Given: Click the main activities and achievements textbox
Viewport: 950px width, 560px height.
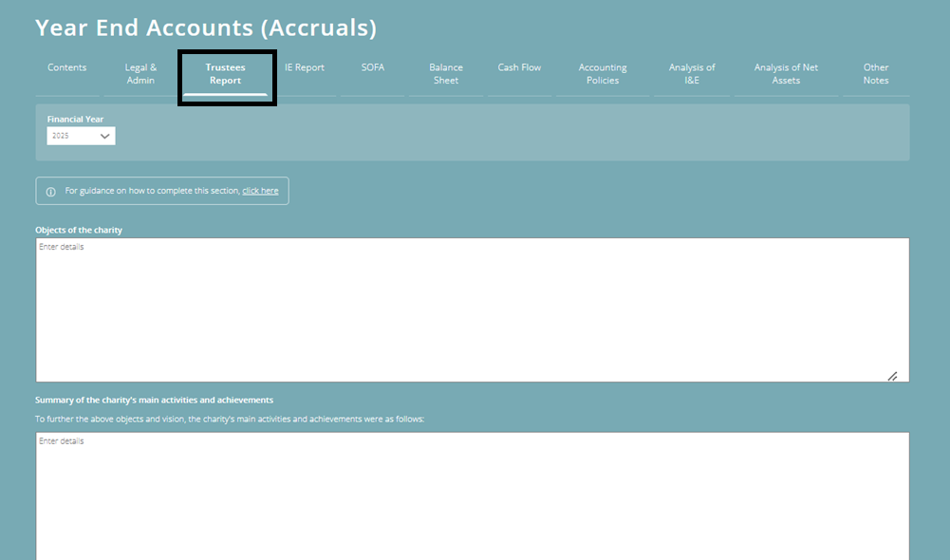Looking at the screenshot, I should tap(472, 494).
